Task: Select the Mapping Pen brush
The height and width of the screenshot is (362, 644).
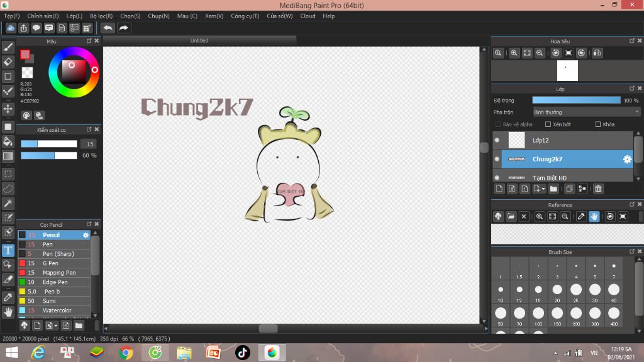Action: point(54,273)
